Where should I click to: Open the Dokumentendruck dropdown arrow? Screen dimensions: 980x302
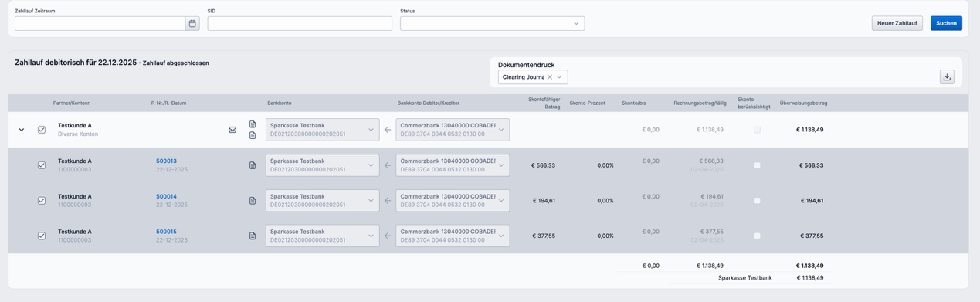pos(560,77)
